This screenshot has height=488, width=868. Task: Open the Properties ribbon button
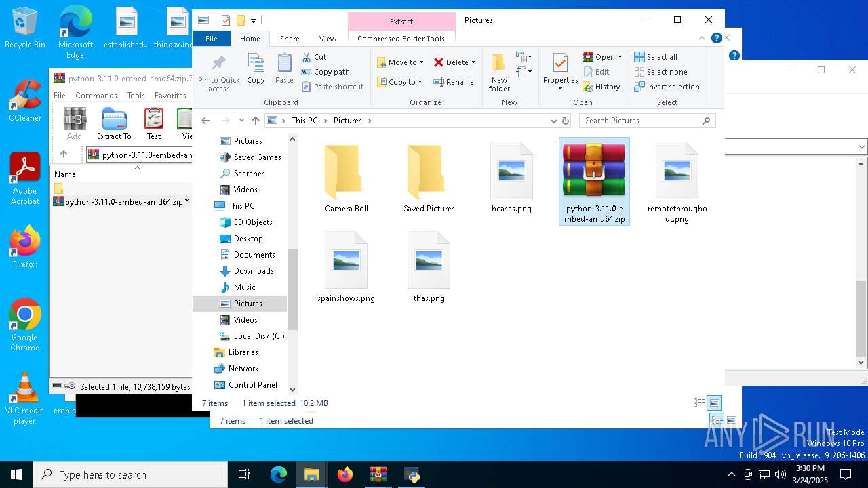pyautogui.click(x=560, y=73)
